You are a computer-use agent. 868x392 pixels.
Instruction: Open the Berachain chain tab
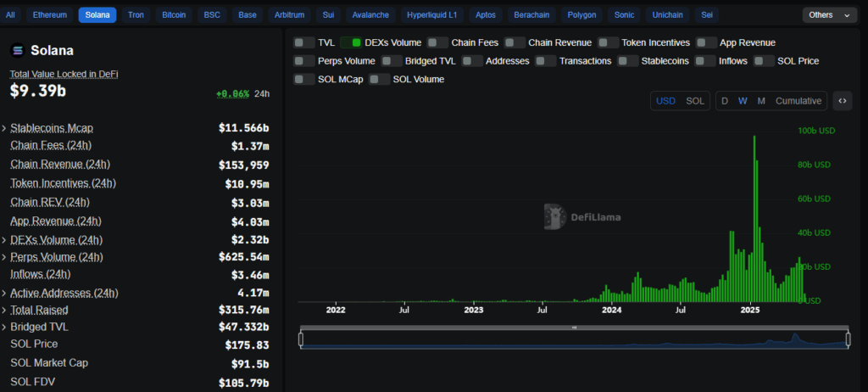(531, 15)
